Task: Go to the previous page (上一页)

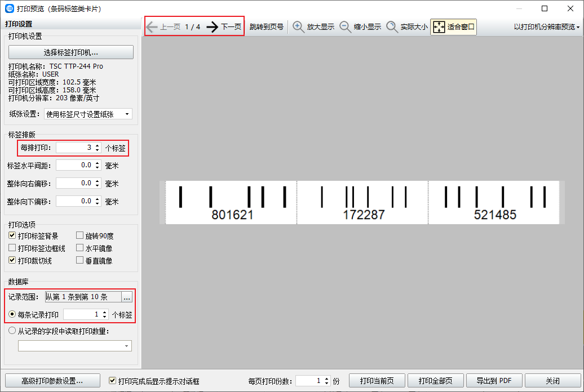Action: click(x=163, y=27)
